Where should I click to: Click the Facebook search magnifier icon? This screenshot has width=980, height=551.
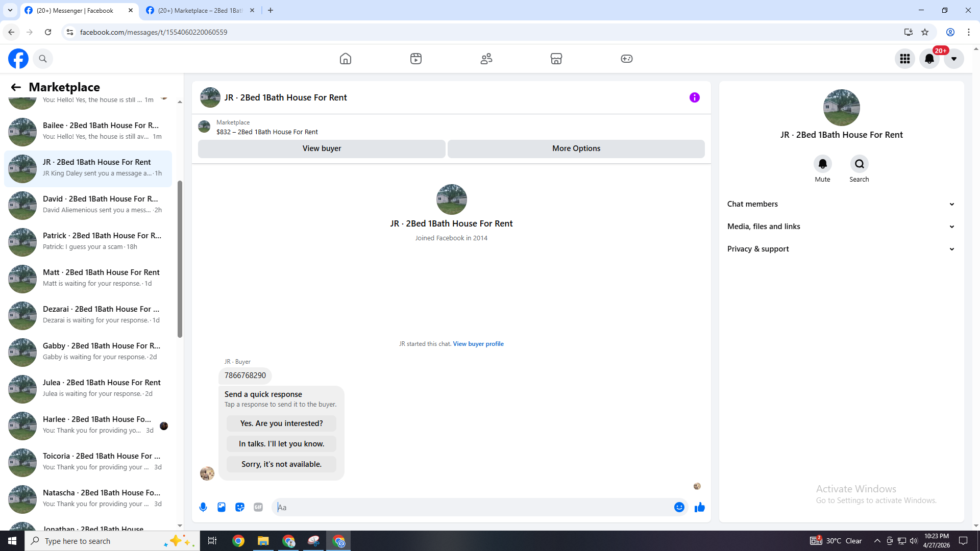click(x=43, y=59)
